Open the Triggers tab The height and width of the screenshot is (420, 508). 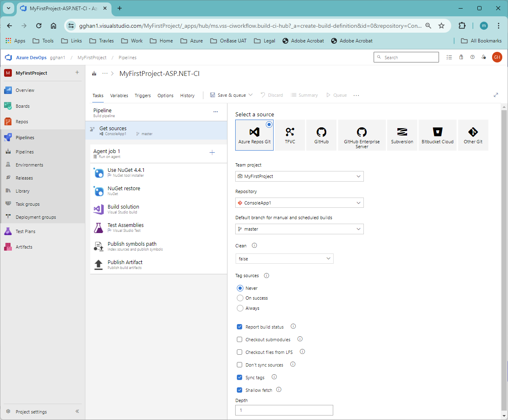(143, 95)
